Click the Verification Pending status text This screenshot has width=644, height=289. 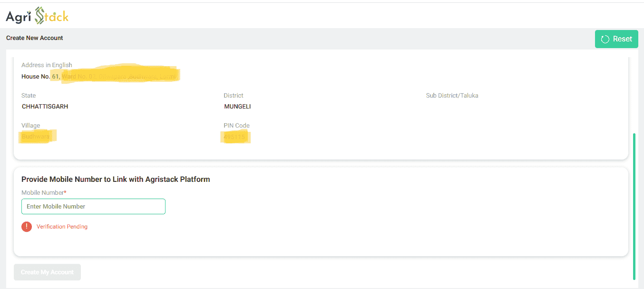[62, 227]
